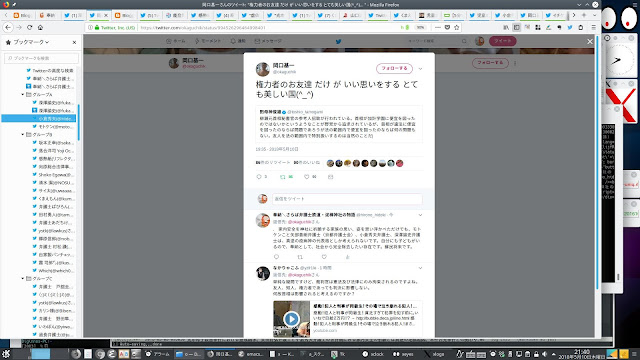The width and height of the screenshot is (640, 360).
Task: Click フォローする button in the tweet dialog
Action: click(x=394, y=69)
